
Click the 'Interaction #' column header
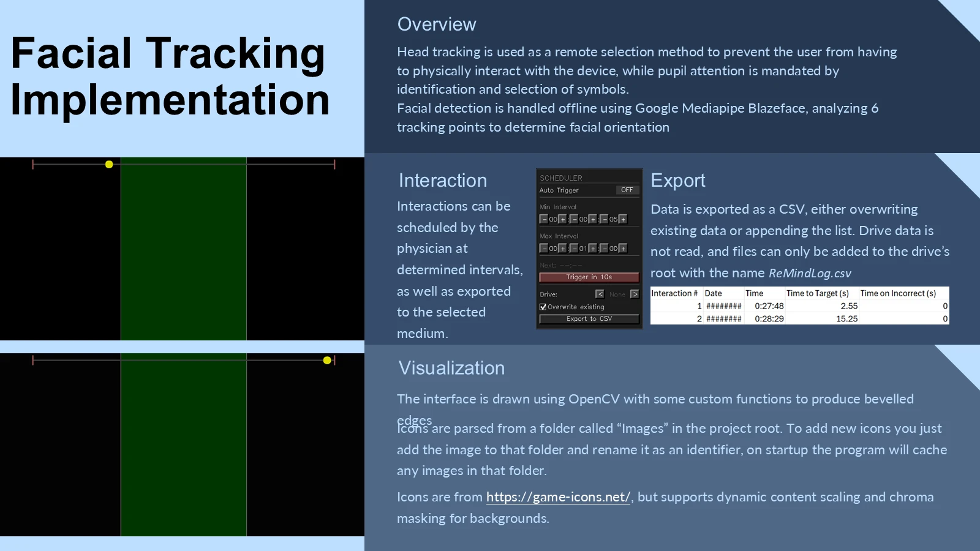(x=674, y=293)
